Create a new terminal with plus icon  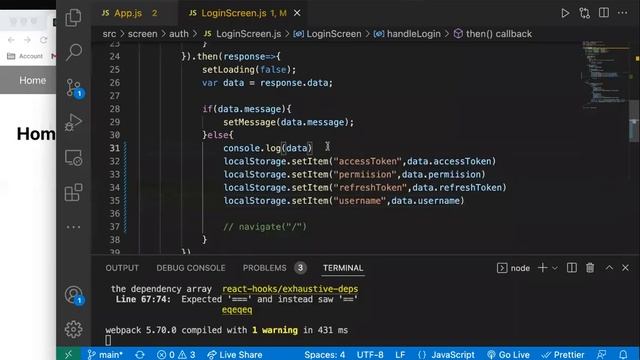tap(542, 268)
